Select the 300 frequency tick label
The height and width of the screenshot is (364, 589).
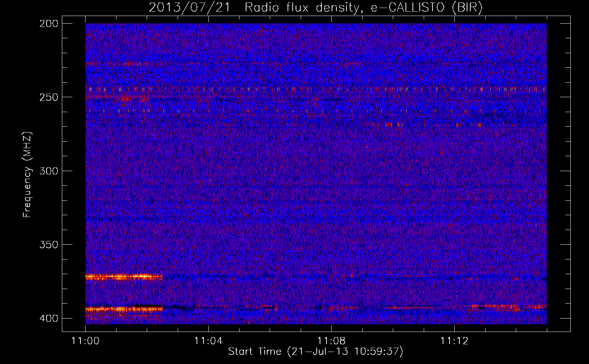click(x=48, y=171)
